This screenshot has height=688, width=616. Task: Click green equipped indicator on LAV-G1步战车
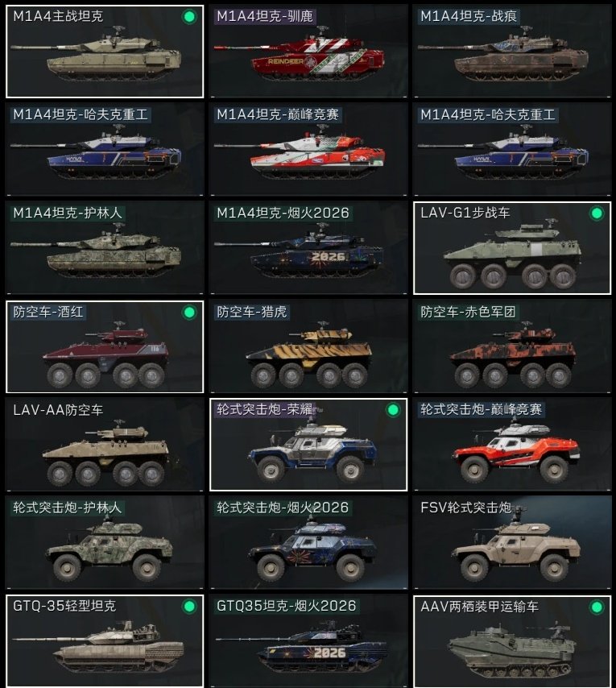point(597,213)
